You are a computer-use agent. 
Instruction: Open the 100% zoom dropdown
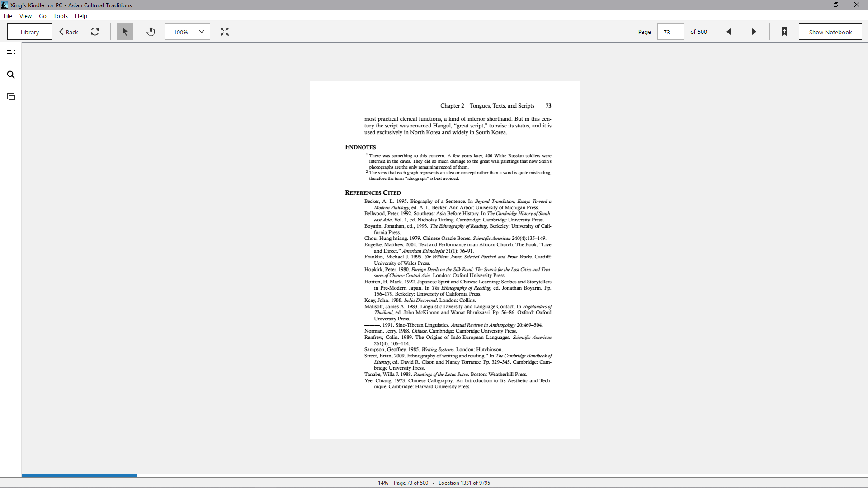[188, 32]
